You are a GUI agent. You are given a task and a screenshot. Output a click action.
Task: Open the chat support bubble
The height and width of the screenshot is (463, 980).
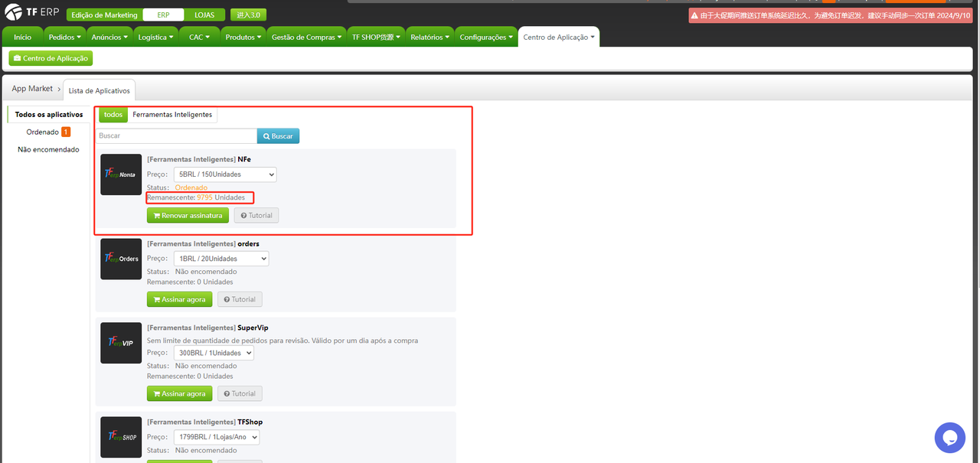pos(949,438)
